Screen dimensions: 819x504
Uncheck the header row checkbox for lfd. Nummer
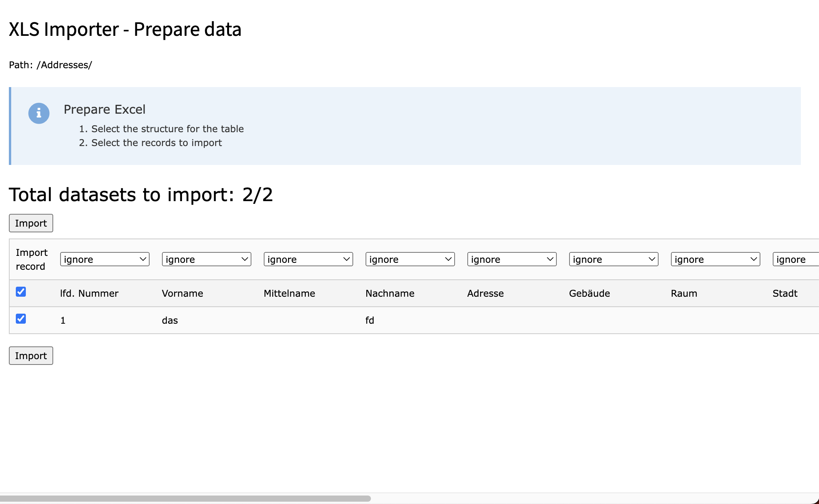pos(21,292)
